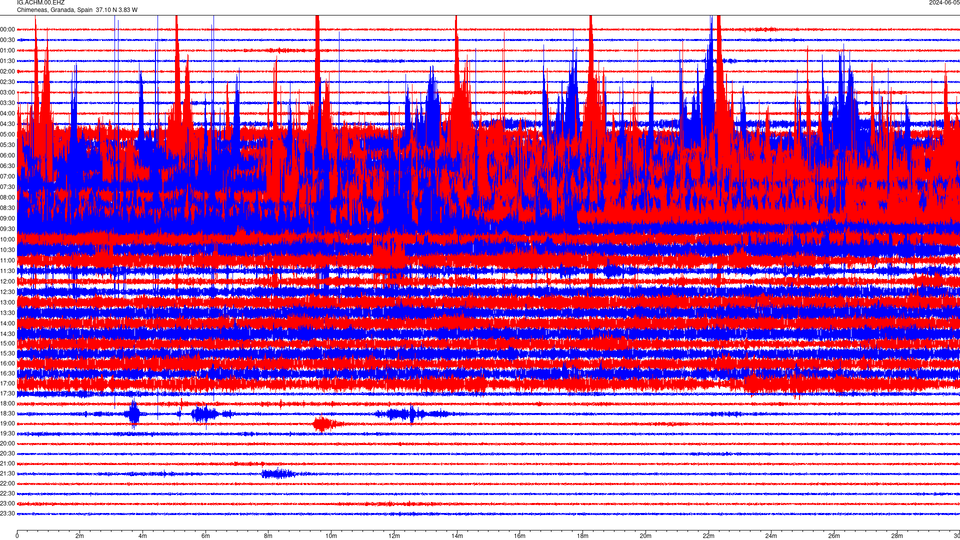
Task: Click the 22m tick label on x-axis
Action: [x=708, y=536]
